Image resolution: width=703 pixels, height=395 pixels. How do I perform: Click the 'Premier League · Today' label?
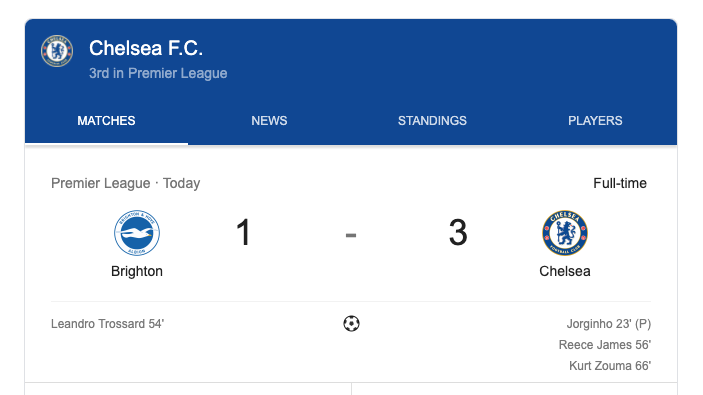(126, 183)
